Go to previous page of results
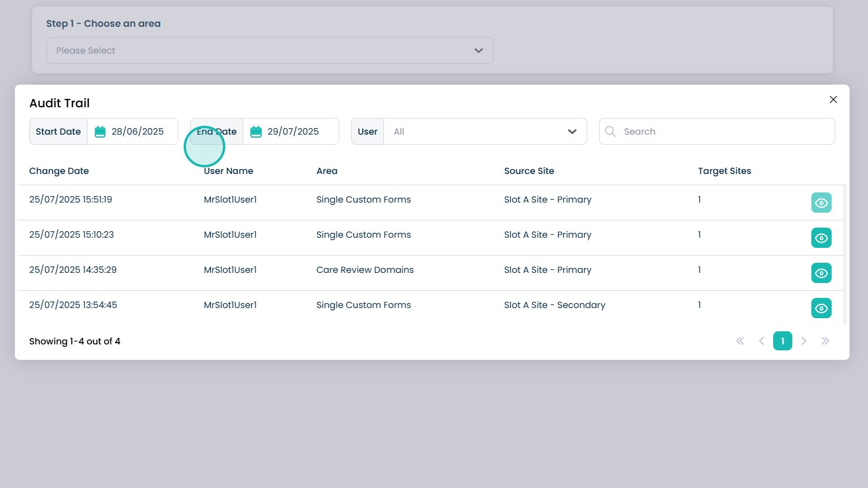This screenshot has height=488, width=868. coord(761,341)
